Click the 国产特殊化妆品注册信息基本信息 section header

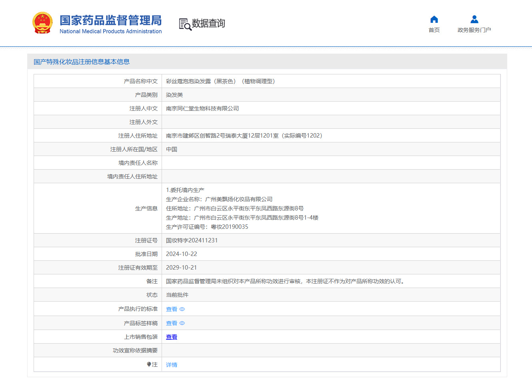82,62
